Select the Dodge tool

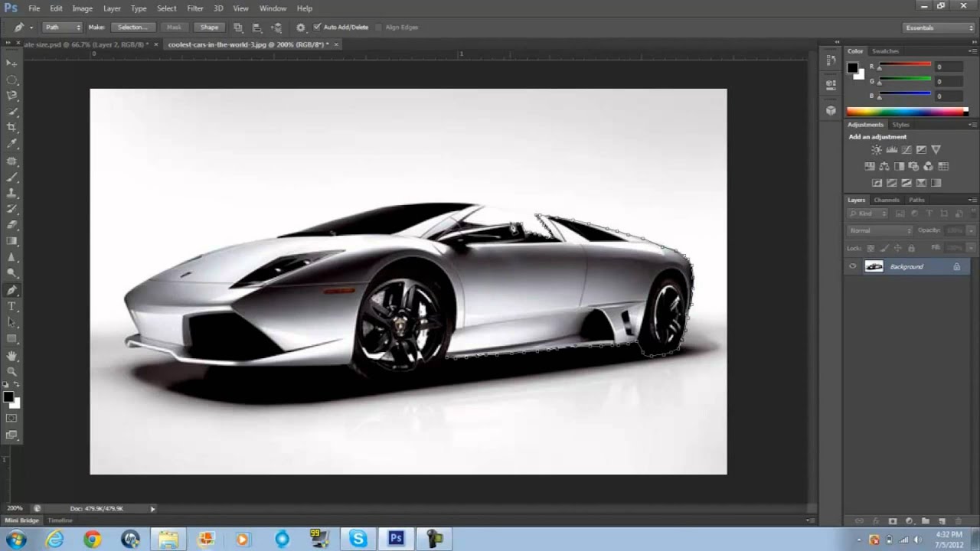point(11,273)
